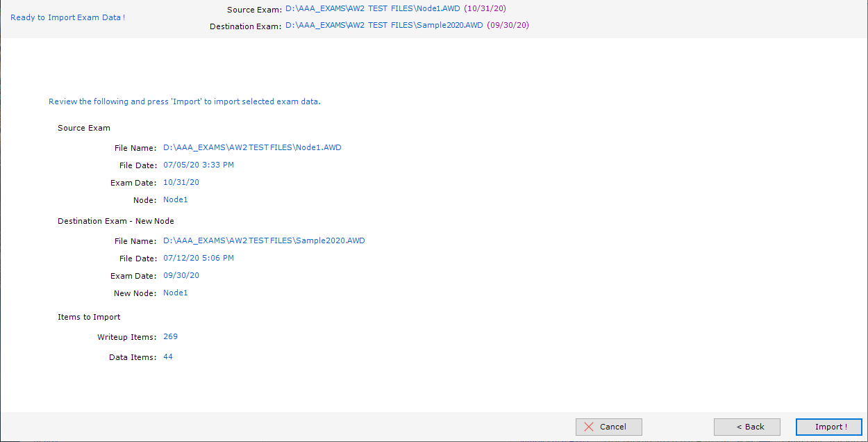Click the Cancel button

pyautogui.click(x=608, y=427)
